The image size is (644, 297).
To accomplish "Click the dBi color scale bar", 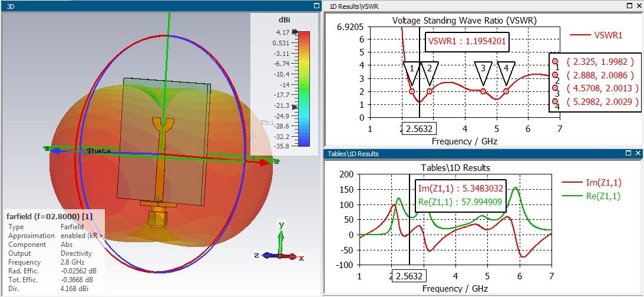I will (304, 89).
